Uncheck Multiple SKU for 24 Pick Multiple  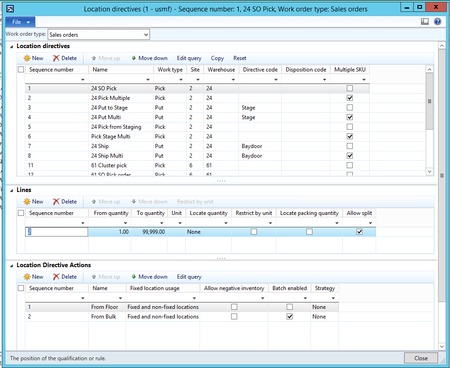[349, 98]
